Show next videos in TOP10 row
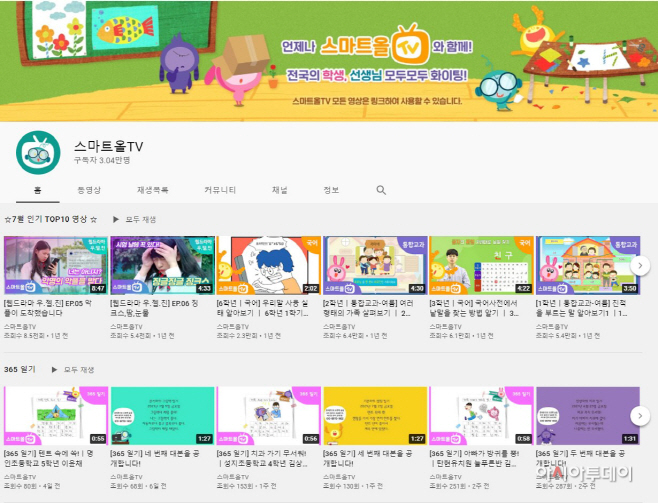The width and height of the screenshot is (658, 503). click(640, 266)
